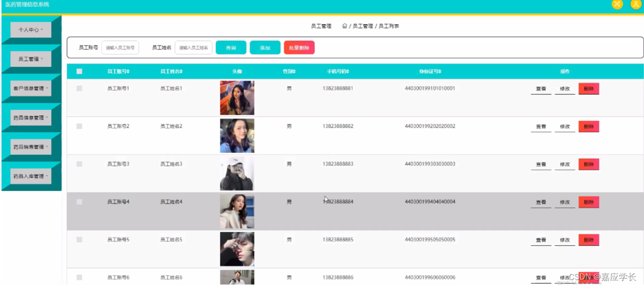
Task: Check the box for 员工账号4 row
Action: point(79,202)
